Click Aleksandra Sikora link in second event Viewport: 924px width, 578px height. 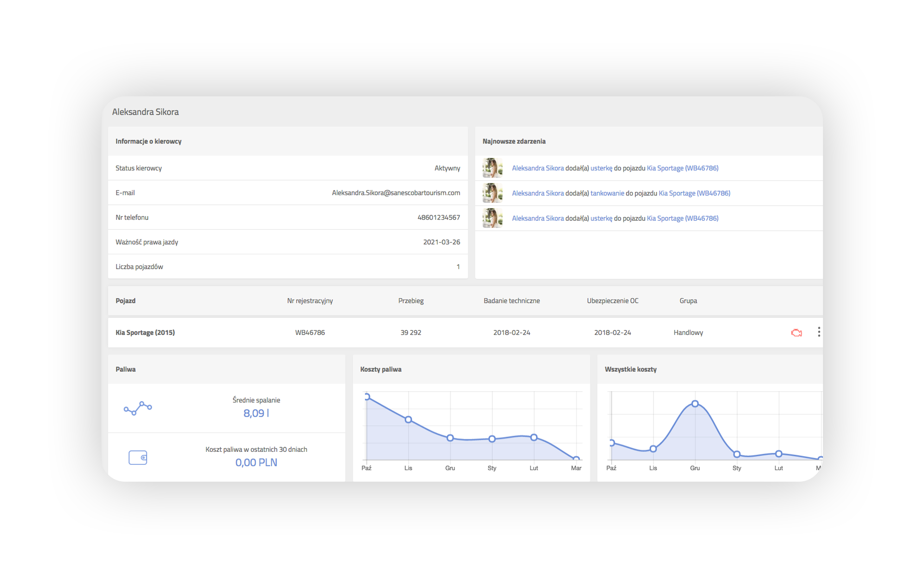[538, 193]
